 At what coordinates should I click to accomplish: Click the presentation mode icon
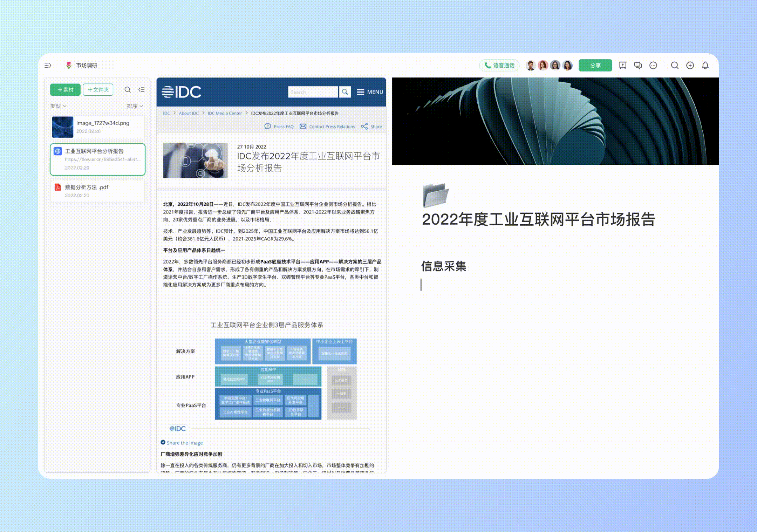tap(622, 65)
